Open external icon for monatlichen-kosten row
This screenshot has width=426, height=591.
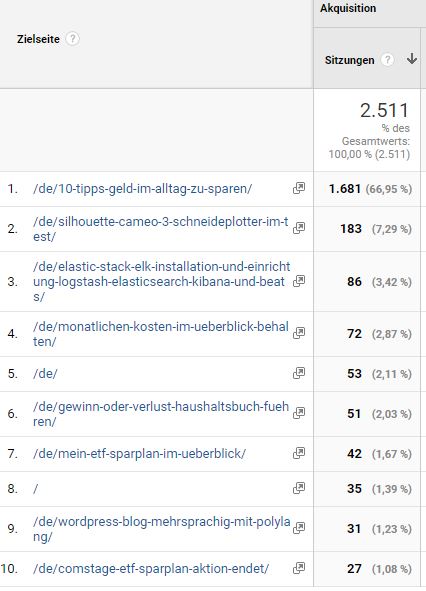coord(299,333)
